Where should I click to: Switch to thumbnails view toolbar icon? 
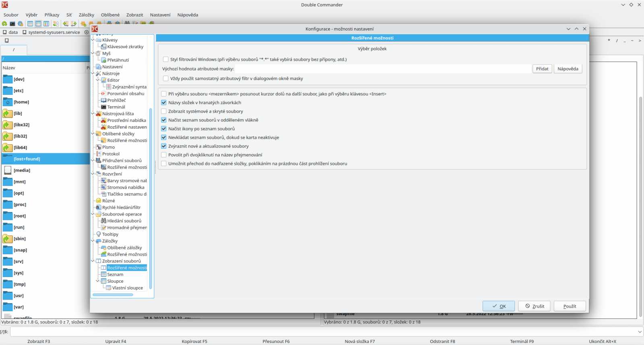tap(46, 24)
